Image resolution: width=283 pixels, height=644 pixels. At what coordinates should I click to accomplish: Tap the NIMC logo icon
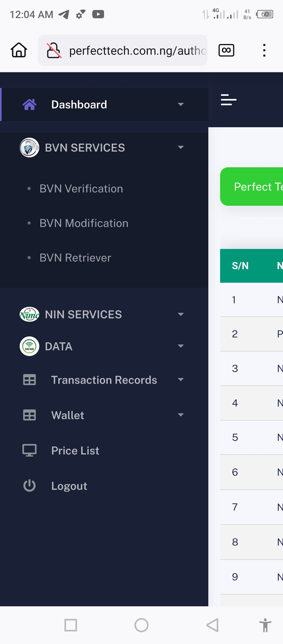click(29, 314)
